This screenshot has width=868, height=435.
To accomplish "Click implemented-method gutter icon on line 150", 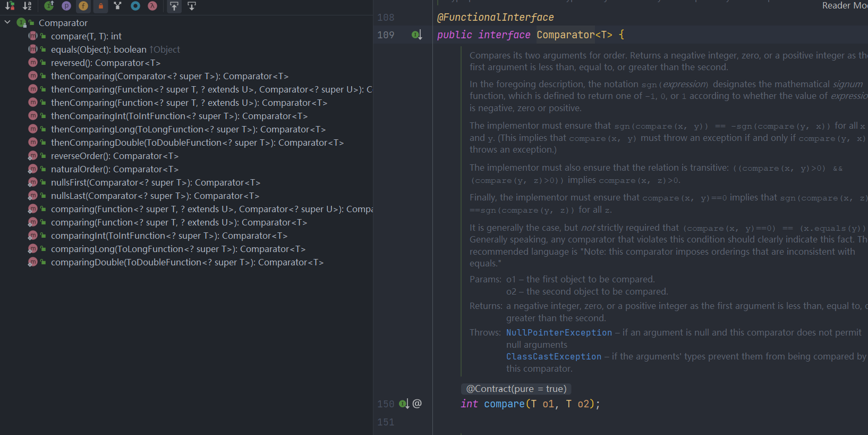I will point(404,404).
